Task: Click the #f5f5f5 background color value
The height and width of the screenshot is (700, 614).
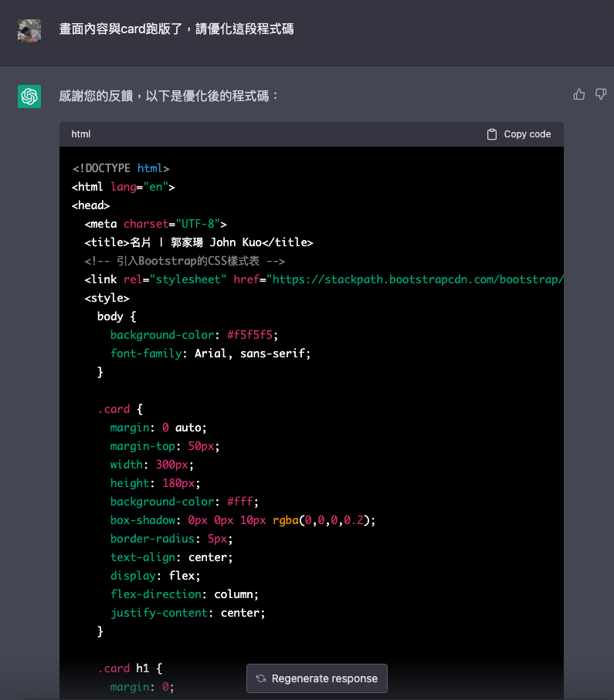Action: (253, 335)
